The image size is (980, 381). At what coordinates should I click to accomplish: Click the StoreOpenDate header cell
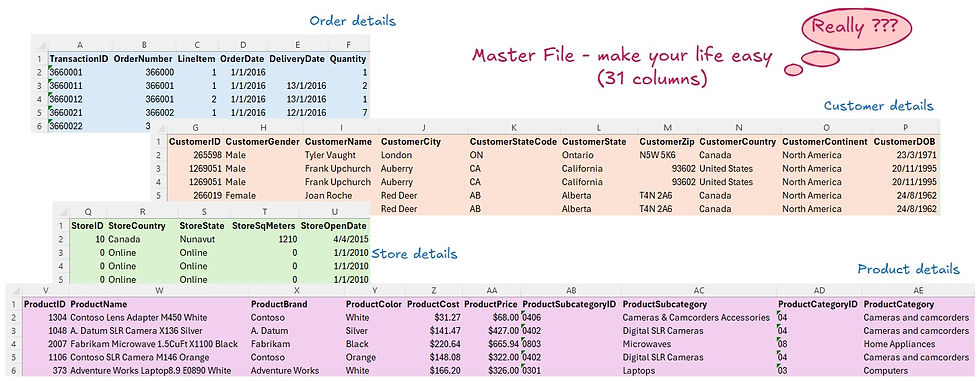(x=334, y=225)
